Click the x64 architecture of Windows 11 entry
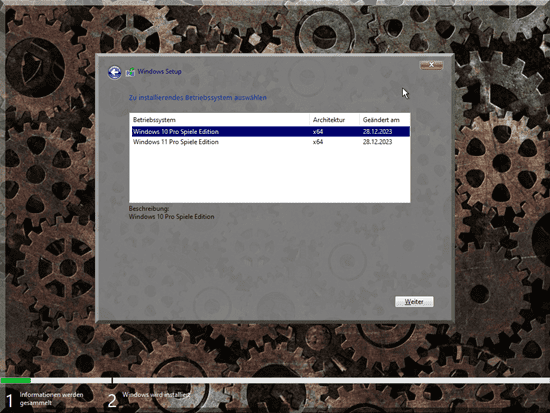This screenshot has width=550, height=413. click(x=318, y=142)
